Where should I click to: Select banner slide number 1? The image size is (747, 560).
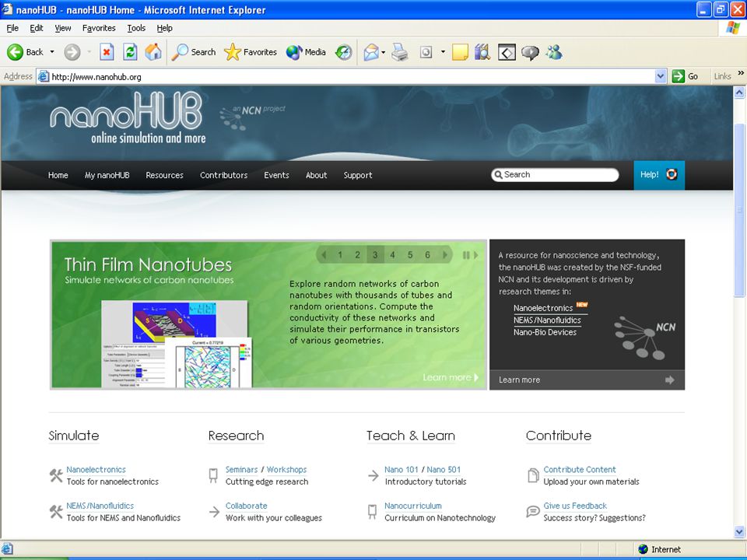coord(340,255)
